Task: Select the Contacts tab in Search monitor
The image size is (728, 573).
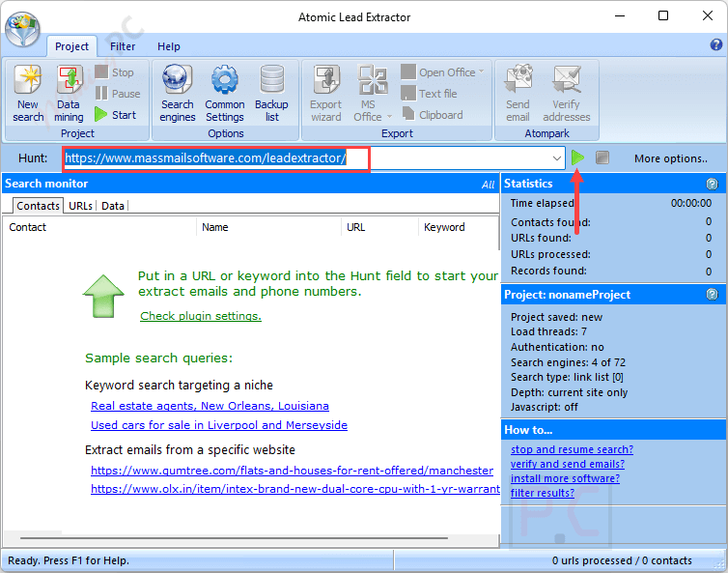Action: click(38, 206)
